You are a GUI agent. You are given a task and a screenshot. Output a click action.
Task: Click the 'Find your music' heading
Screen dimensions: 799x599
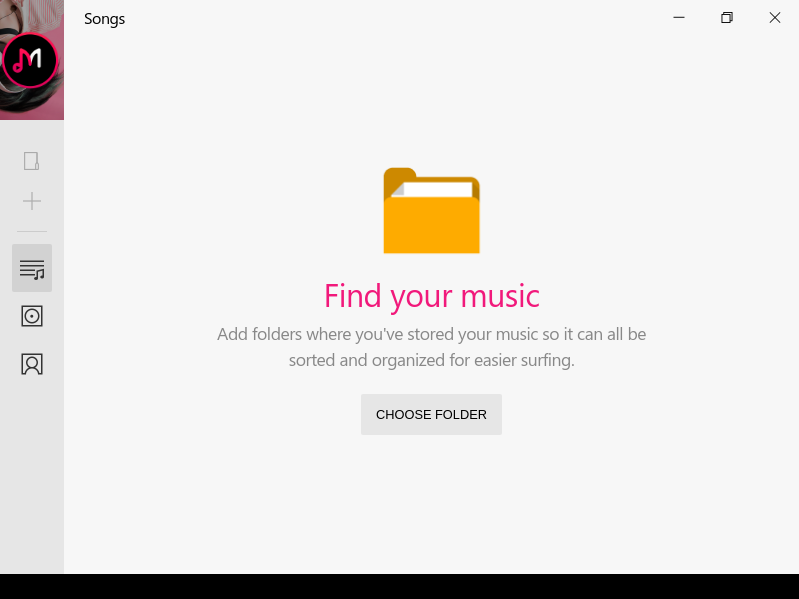pos(432,296)
